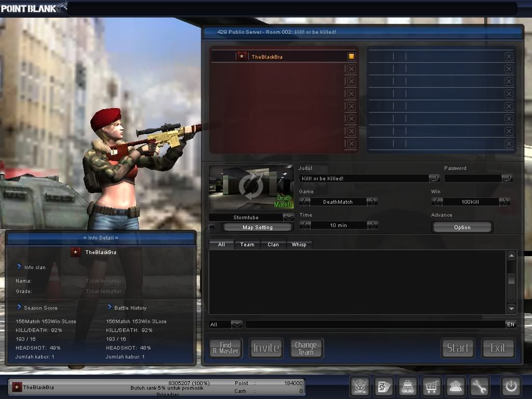Click the power exit-game icon
532x399 pixels.
[x=511, y=386]
